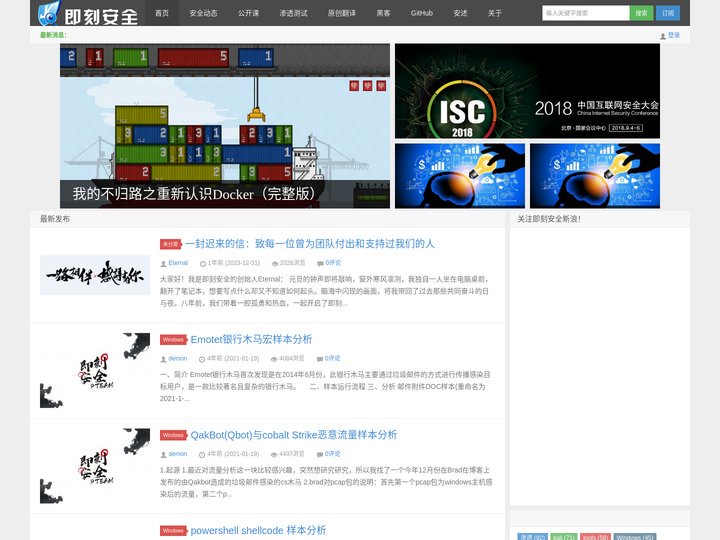The width and height of the screenshot is (720, 540).
Task: Click comment bubble icon of first article
Action: coord(320,263)
